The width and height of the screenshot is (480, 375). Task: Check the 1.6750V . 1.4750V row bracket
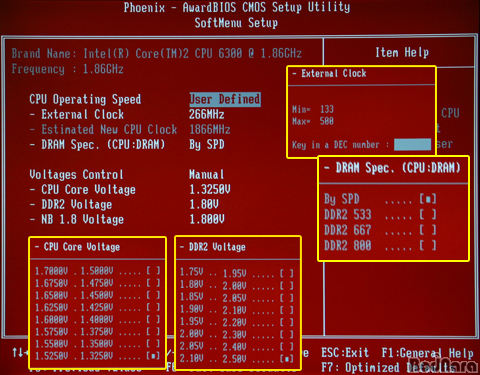tap(153, 283)
